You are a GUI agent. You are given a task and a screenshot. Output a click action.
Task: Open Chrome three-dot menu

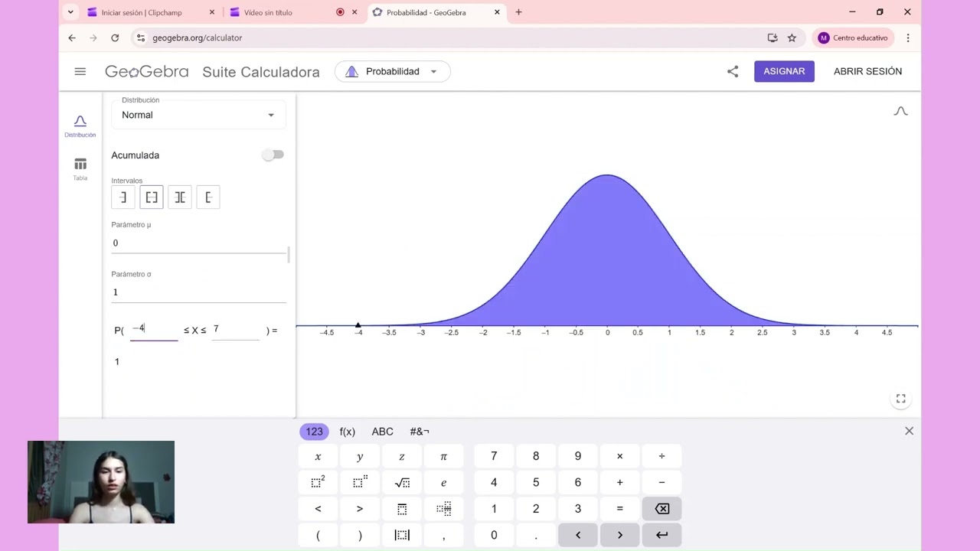(x=908, y=37)
